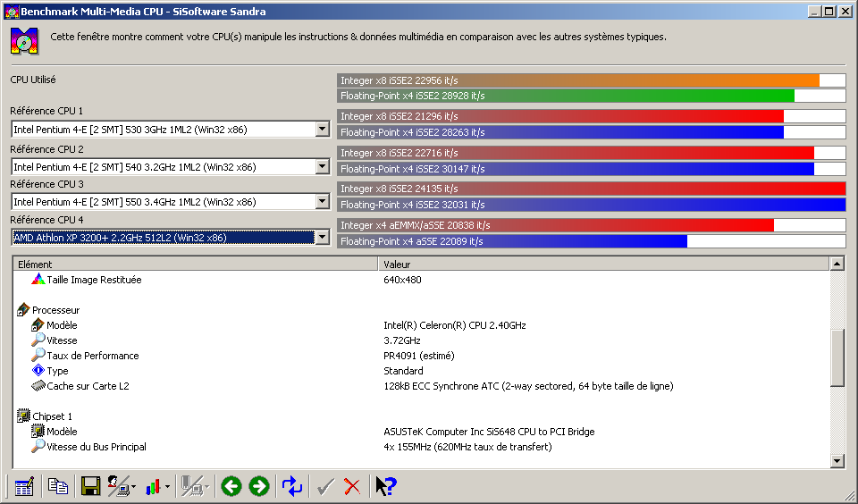Click the user/computer connection toolbar icon
The height and width of the screenshot is (504, 858).
coord(119,486)
